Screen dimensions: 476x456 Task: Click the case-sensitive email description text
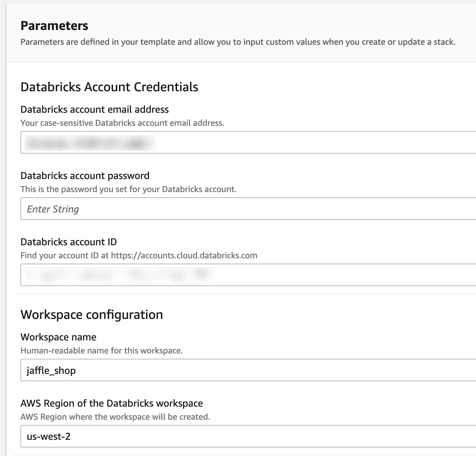[x=122, y=123]
